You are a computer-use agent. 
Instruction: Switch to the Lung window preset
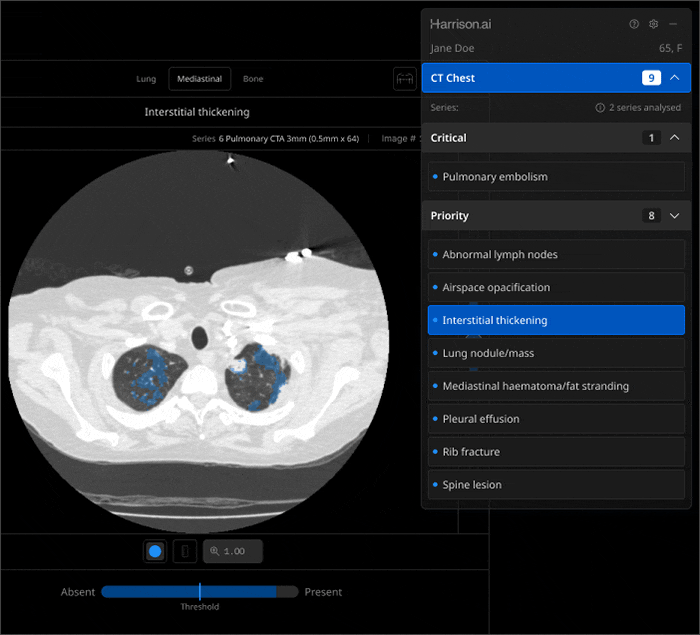(x=146, y=79)
